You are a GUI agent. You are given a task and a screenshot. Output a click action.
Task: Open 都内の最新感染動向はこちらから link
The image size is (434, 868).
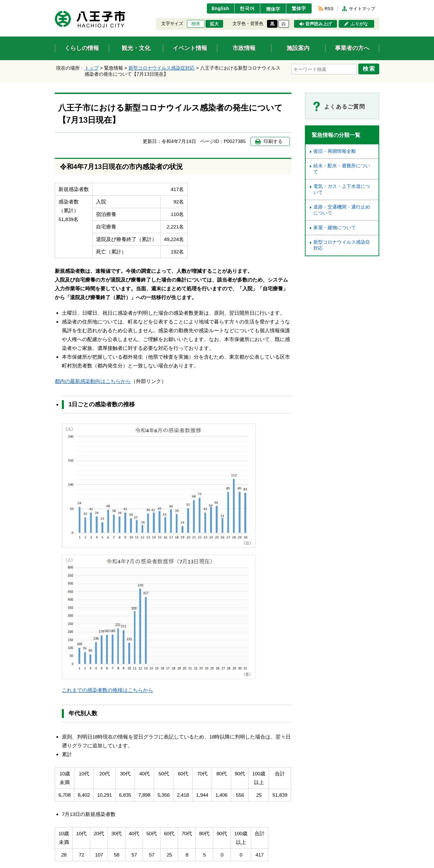click(93, 381)
